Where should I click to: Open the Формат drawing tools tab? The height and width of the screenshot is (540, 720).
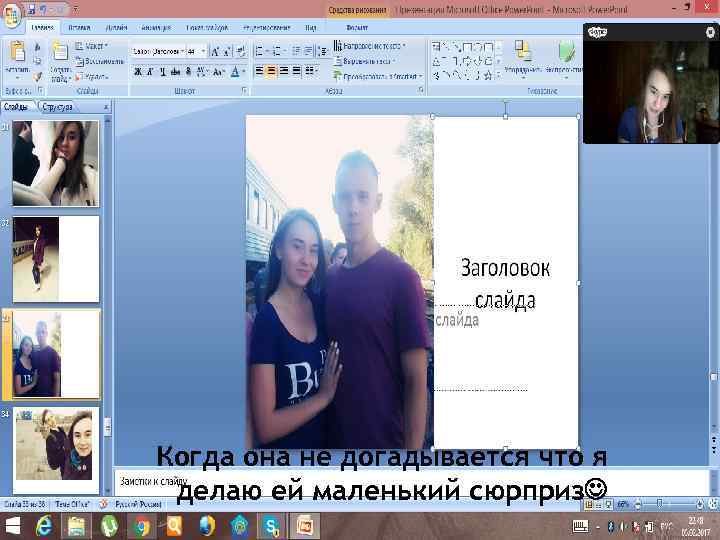[x=357, y=28]
